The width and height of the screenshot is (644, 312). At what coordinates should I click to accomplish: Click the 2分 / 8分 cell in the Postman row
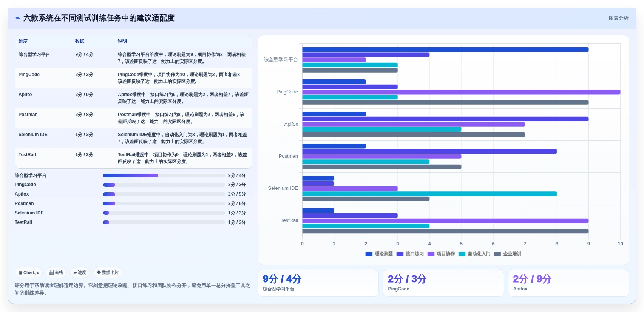(84, 115)
